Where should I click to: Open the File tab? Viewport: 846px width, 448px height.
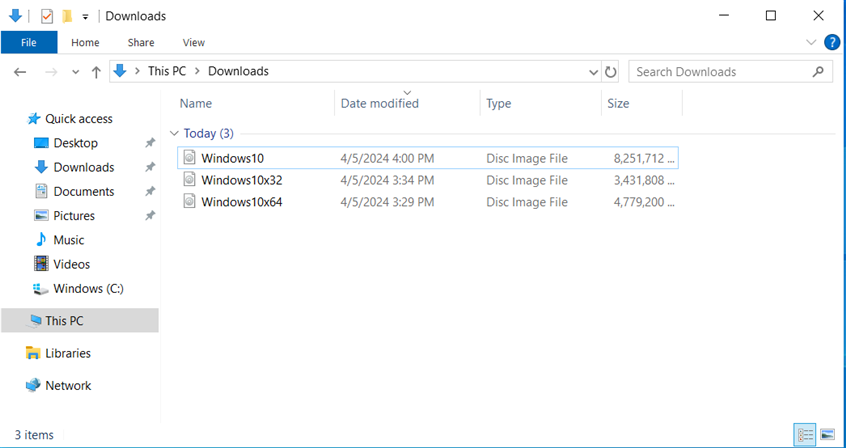29,42
